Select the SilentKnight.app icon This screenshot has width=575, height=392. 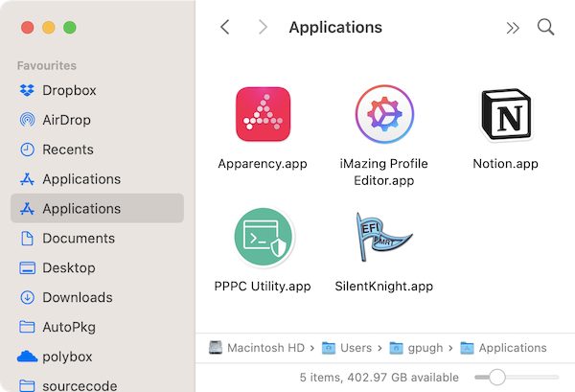pos(384,237)
